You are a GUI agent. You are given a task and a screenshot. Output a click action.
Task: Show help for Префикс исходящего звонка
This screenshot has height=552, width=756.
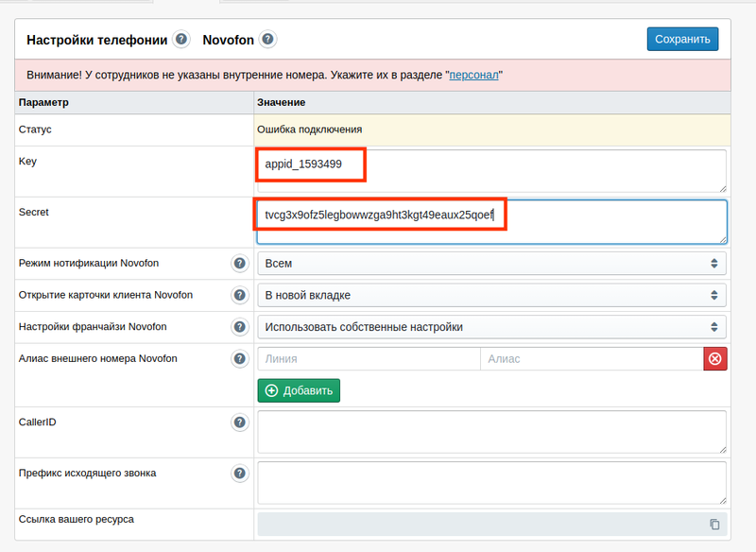coord(240,474)
